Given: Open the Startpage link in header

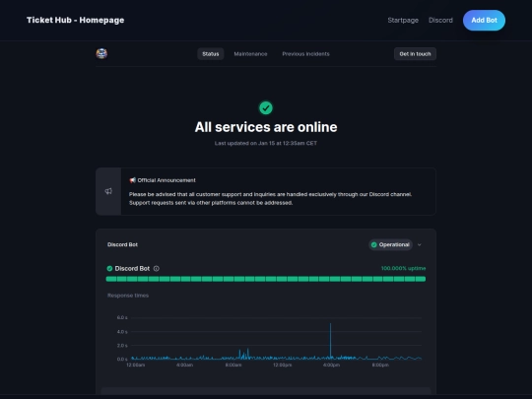Looking at the screenshot, I should [403, 21].
